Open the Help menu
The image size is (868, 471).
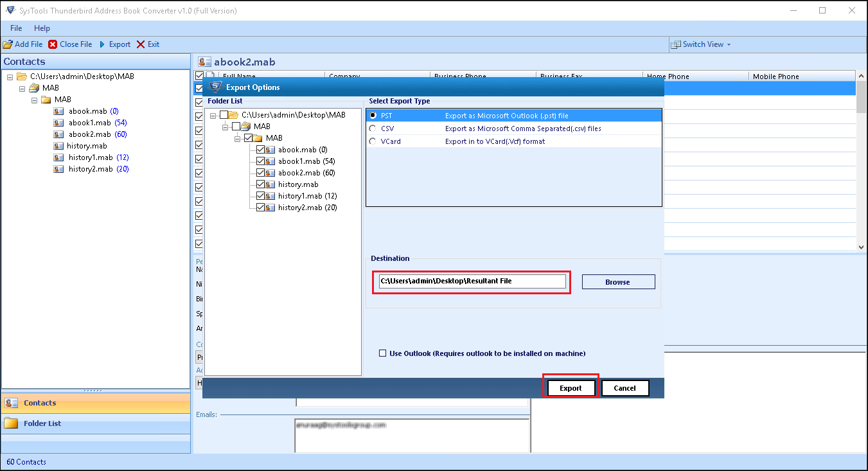coord(42,28)
